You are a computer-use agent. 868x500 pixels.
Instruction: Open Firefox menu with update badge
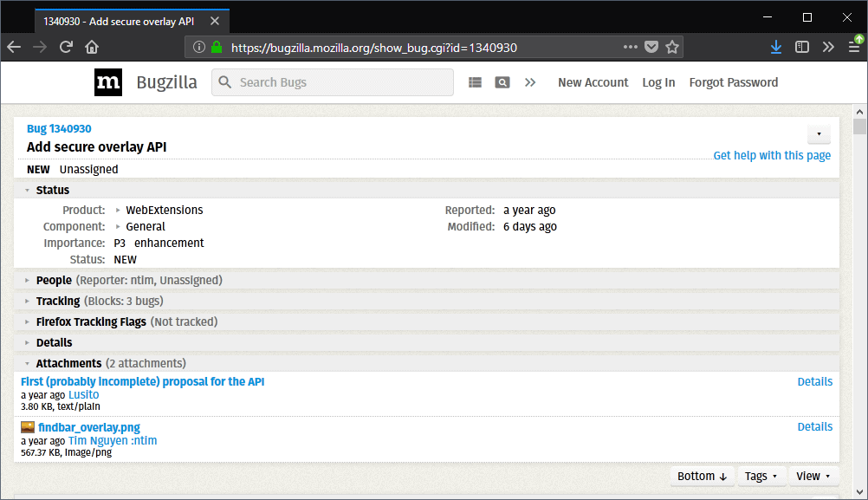[854, 46]
